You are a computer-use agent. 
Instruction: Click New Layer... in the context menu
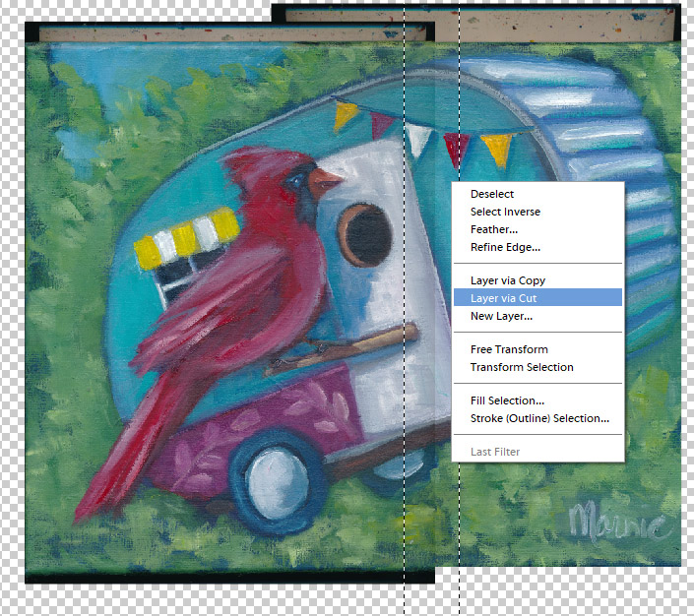(x=501, y=316)
